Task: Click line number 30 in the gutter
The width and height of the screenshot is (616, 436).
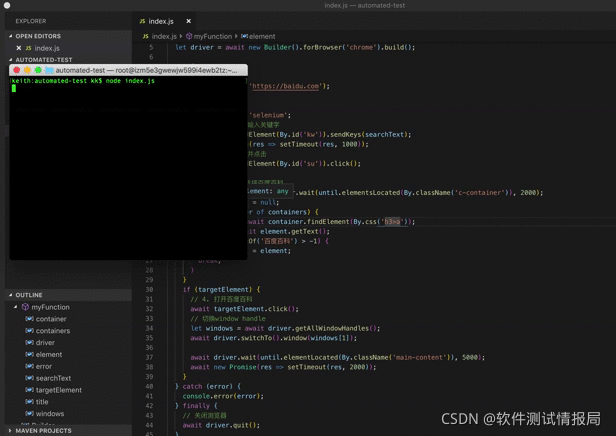Action: [x=149, y=289]
